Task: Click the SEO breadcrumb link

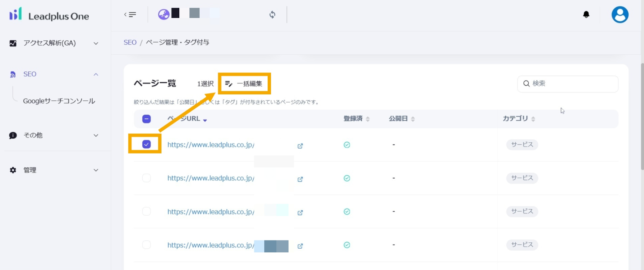Action: (130, 42)
